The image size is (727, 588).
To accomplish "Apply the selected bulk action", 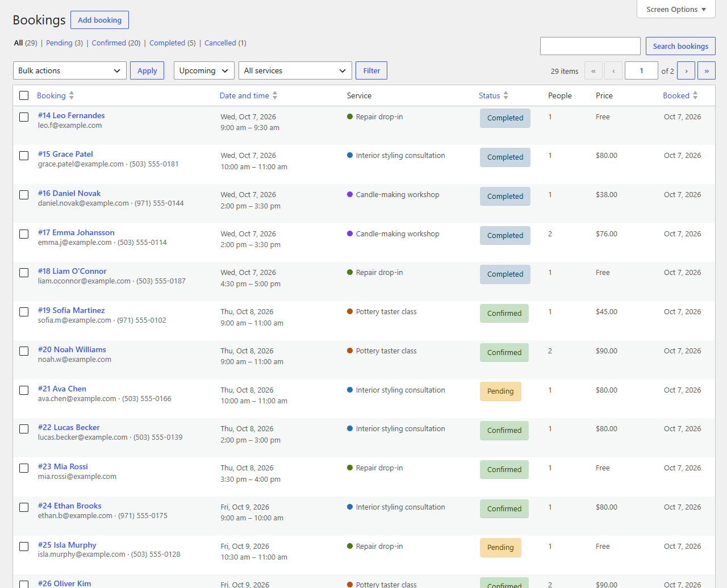I will click(x=147, y=70).
